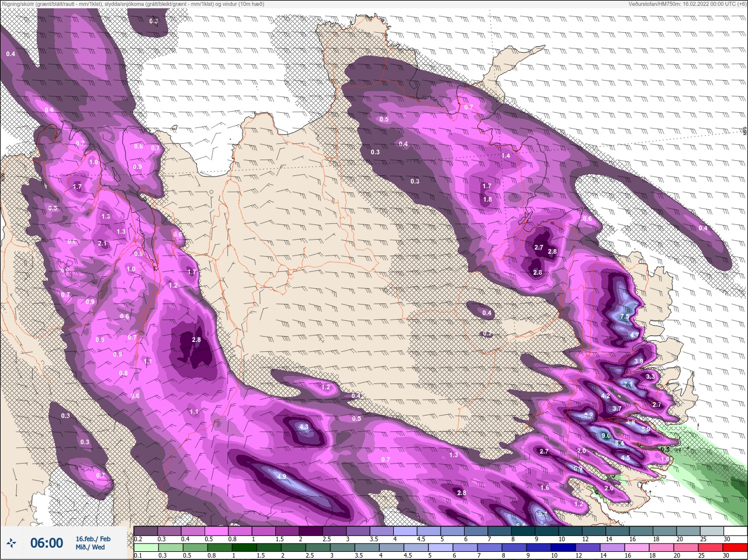Click the 7.1 precipitation value on the map
This screenshot has height=560, width=748.
coord(628,384)
